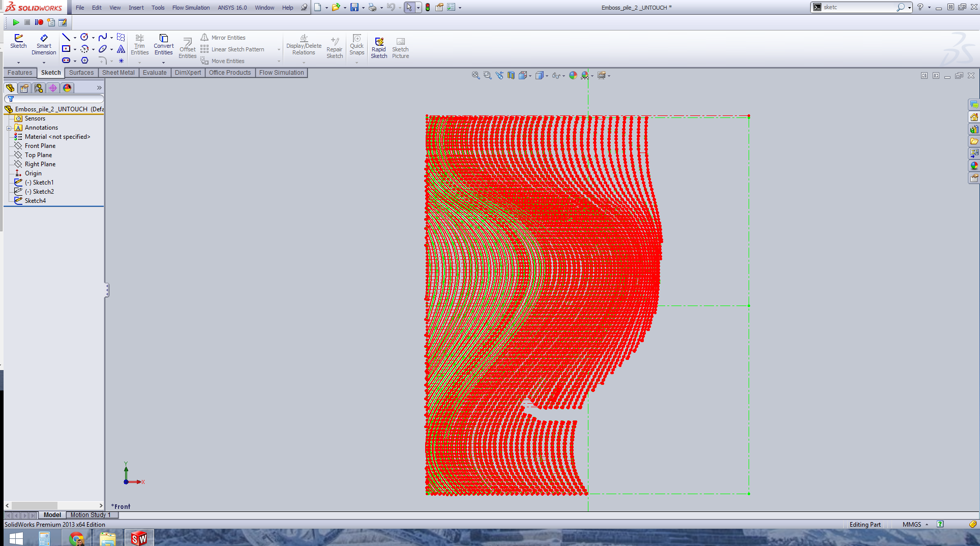Open the ConfigurationManager tab icon
980x546 pixels.
[x=39, y=88]
